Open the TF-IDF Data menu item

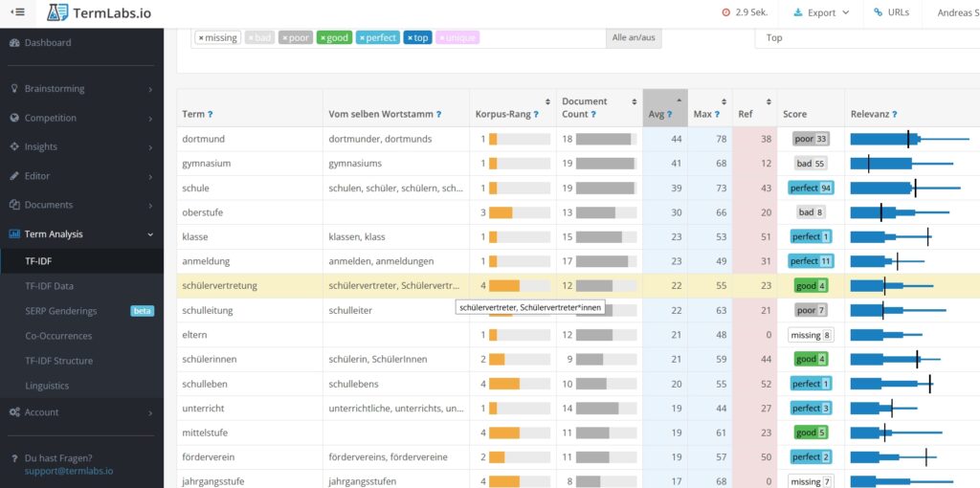(x=82, y=286)
